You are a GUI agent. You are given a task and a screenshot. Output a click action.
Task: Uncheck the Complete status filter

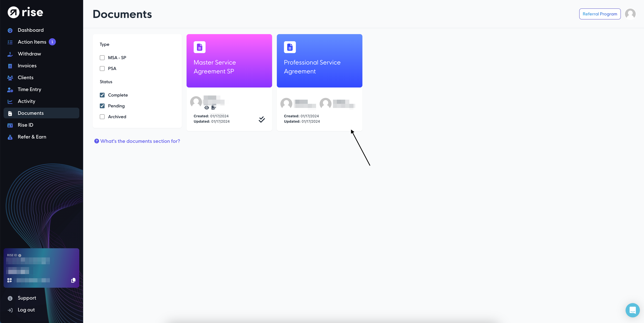102,95
